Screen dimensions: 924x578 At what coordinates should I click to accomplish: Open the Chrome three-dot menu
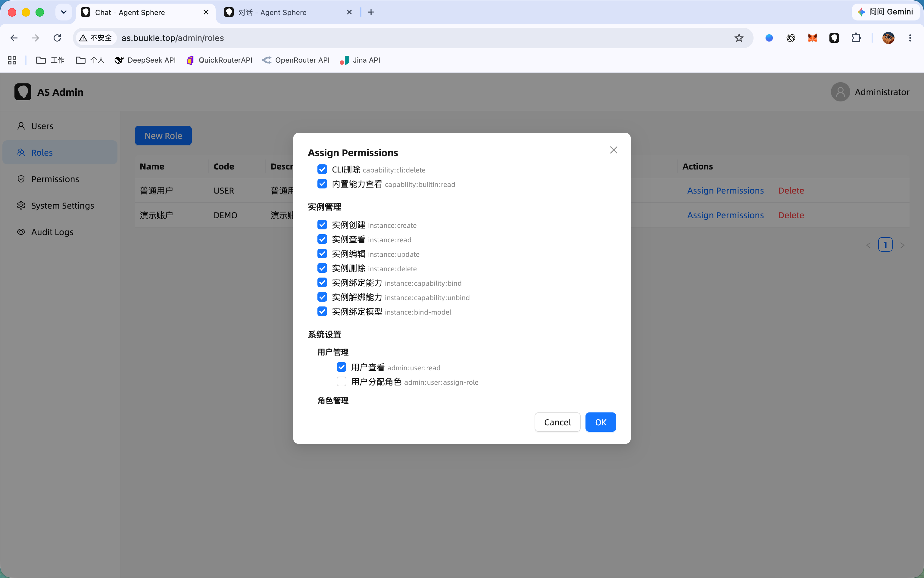910,38
